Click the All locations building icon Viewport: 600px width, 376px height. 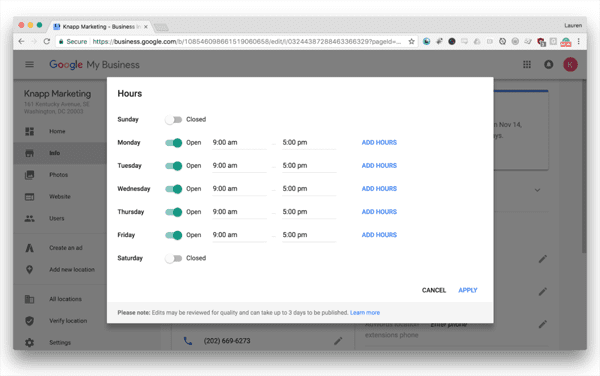(x=29, y=299)
